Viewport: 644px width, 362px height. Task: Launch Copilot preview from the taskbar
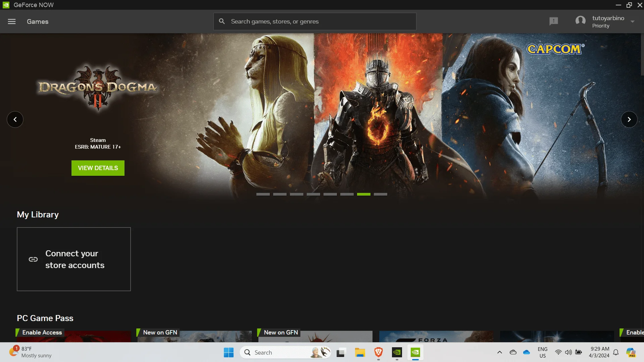(x=631, y=352)
